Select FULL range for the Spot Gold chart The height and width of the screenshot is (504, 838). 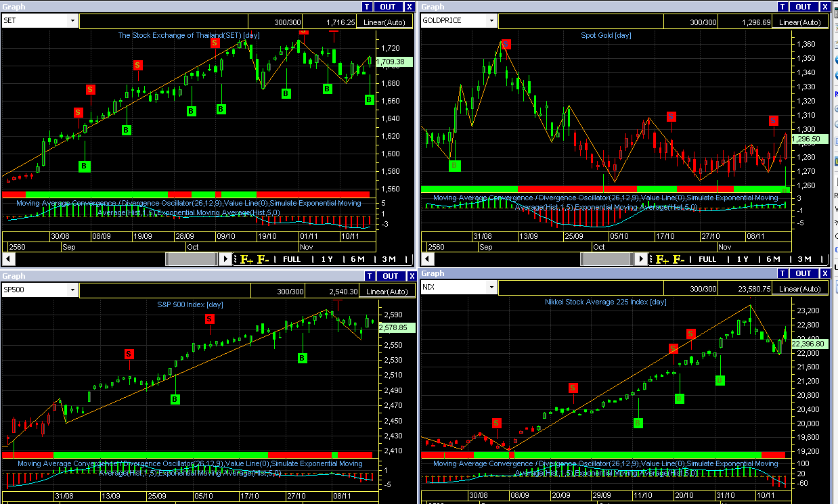pyautogui.click(x=707, y=259)
